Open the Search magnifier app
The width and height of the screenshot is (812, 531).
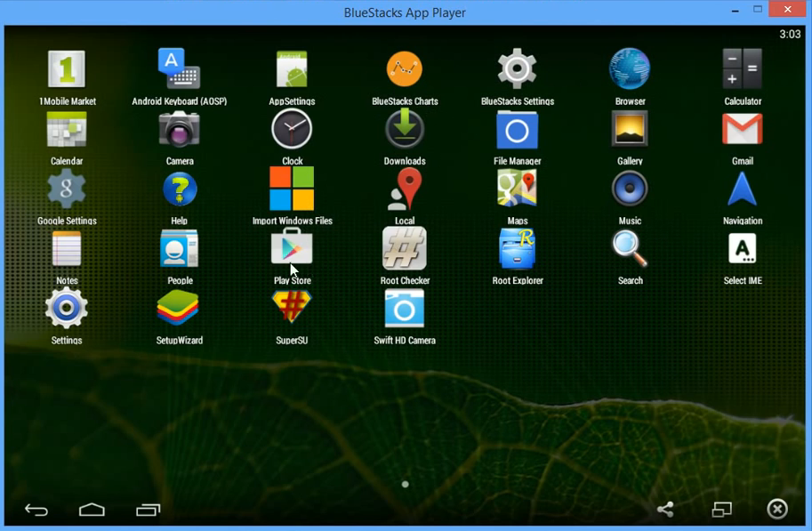click(x=630, y=249)
